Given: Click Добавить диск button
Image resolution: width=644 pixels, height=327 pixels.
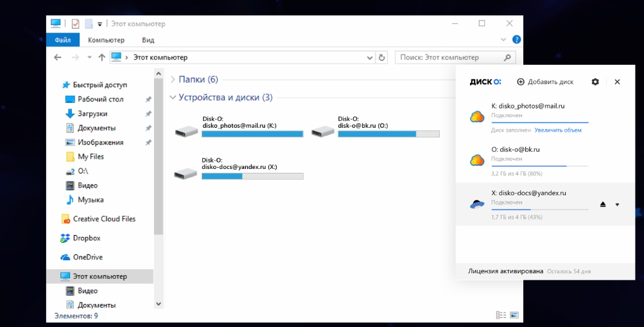Looking at the screenshot, I should coord(545,82).
